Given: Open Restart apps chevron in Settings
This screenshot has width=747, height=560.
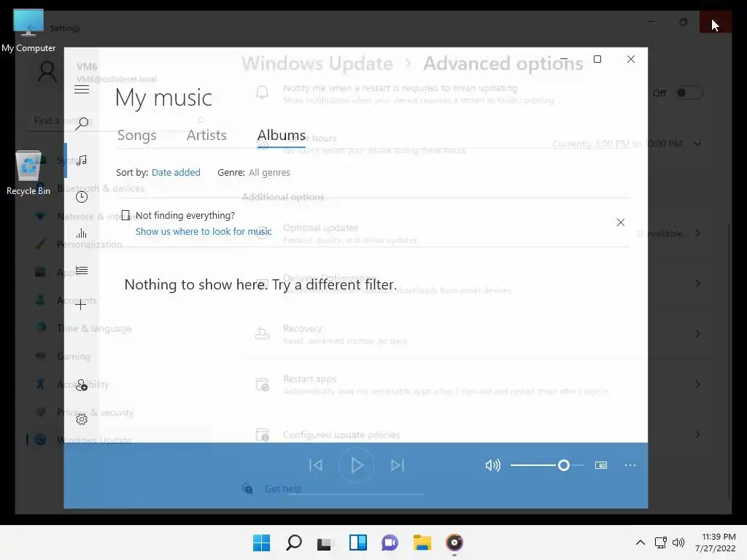Looking at the screenshot, I should (x=697, y=384).
